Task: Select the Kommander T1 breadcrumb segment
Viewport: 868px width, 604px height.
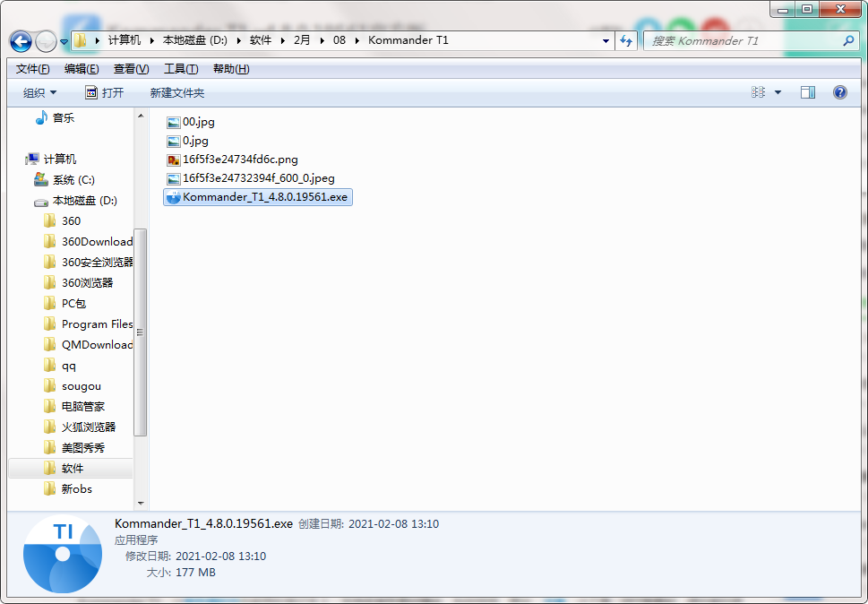Action: (408, 40)
